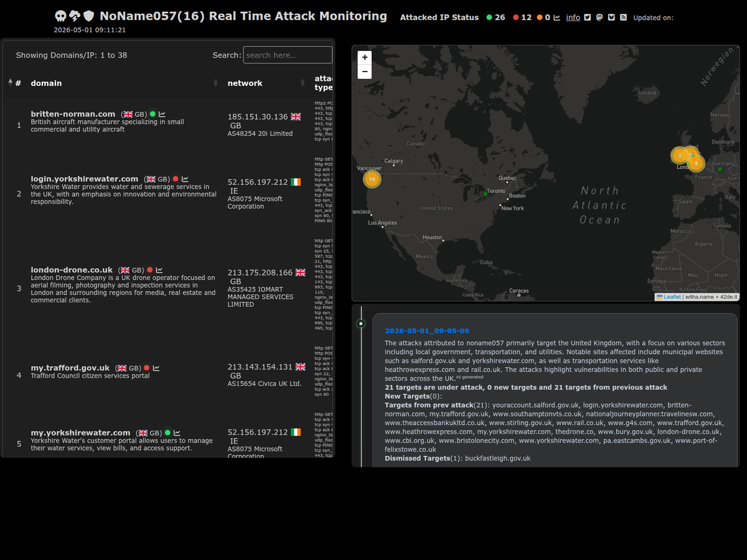This screenshot has width=747, height=560.
Task: Click the cluster marker labeled 16 near Vancouver
Action: 372,179
